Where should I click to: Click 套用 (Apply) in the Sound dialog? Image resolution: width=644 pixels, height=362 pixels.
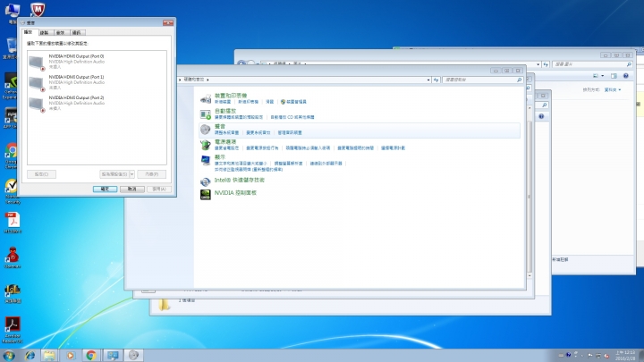pyautogui.click(x=159, y=189)
